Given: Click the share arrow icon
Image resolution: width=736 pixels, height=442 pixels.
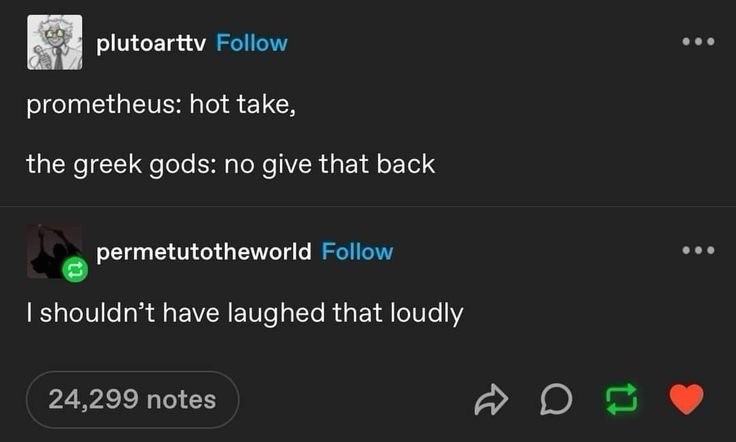Looking at the screenshot, I should [491, 400].
